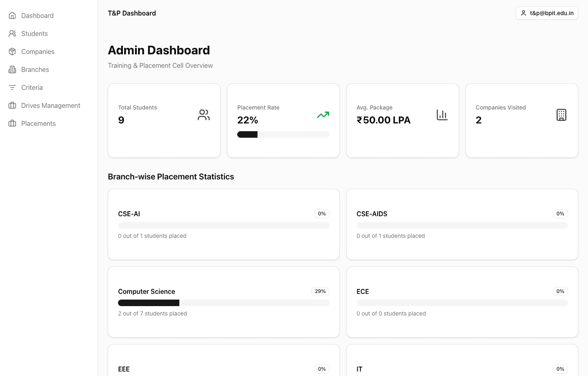Click the Dashboard home icon in sidebar

click(x=12, y=16)
